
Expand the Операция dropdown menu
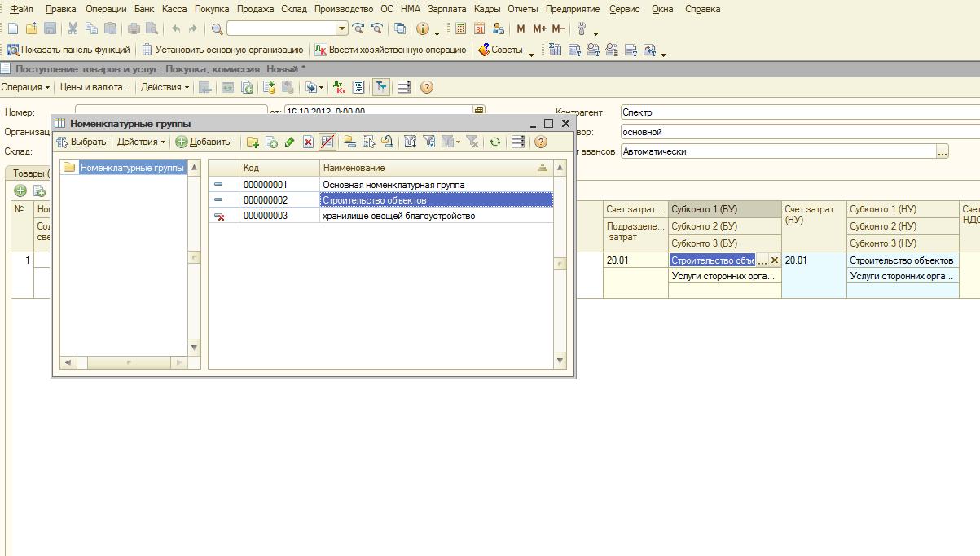point(25,87)
